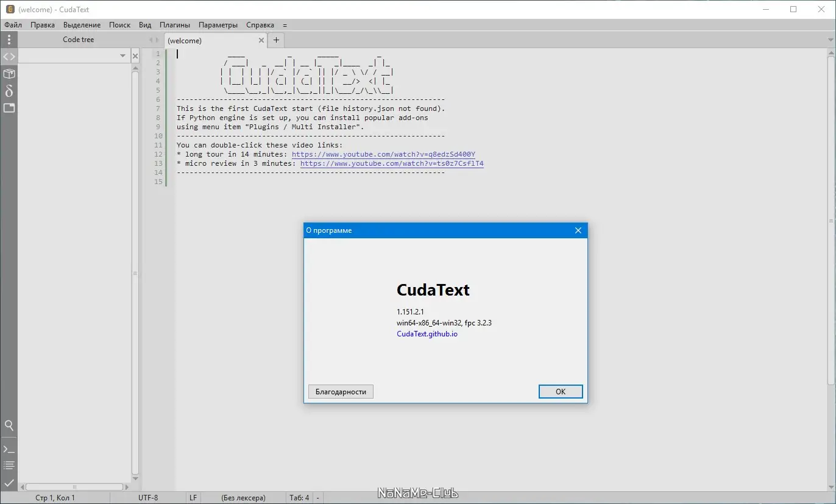Open the Правка menu
This screenshot has height=504, width=836.
(x=43, y=25)
